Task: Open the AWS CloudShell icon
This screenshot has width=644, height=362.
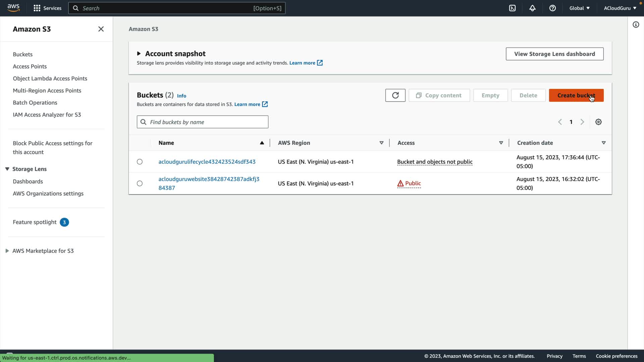Action: (512, 8)
